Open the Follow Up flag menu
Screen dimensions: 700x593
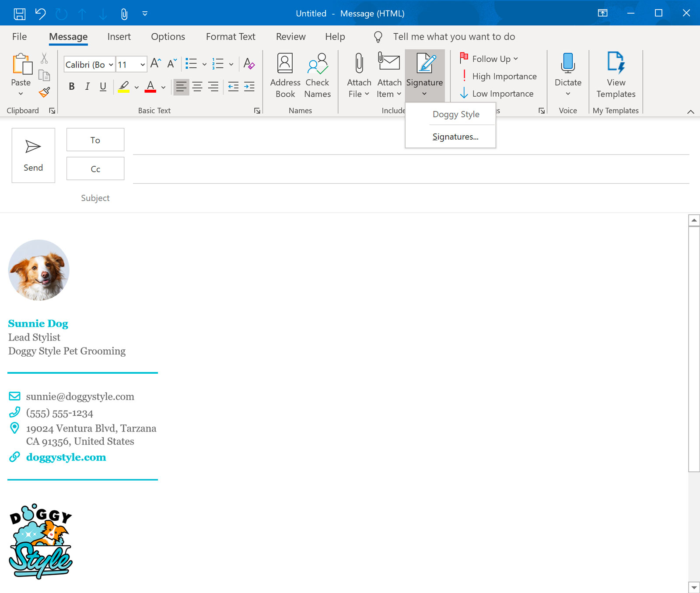[489, 59]
